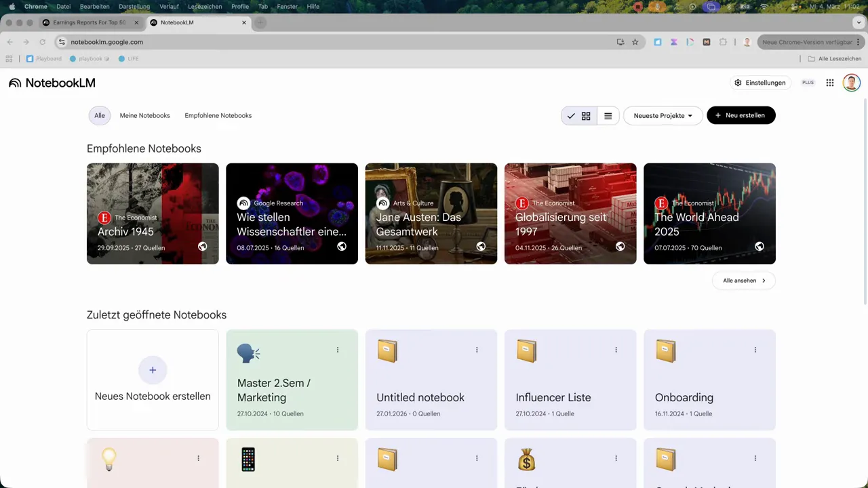The width and height of the screenshot is (868, 488).
Task: Click the Neu erstellen button
Action: 741,116
